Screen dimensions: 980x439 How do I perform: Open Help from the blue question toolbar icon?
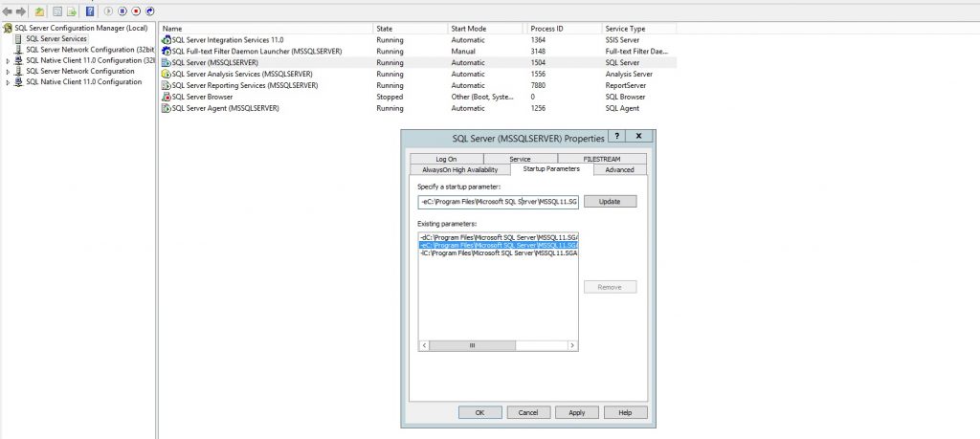pos(90,11)
